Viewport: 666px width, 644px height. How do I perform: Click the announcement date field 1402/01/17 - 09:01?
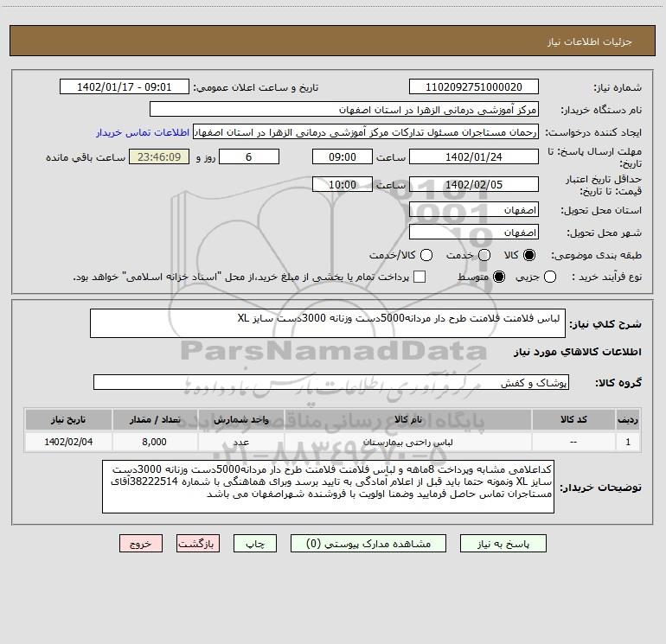124,87
